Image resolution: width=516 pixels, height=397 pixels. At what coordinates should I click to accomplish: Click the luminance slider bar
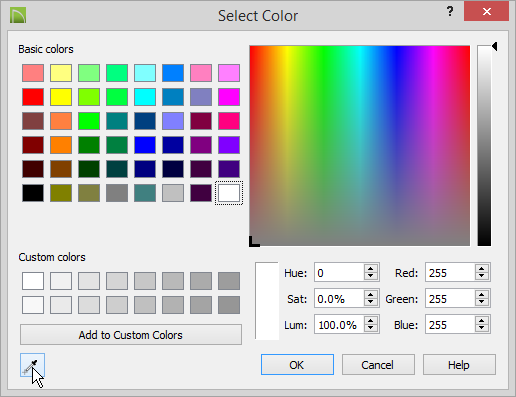click(484, 146)
